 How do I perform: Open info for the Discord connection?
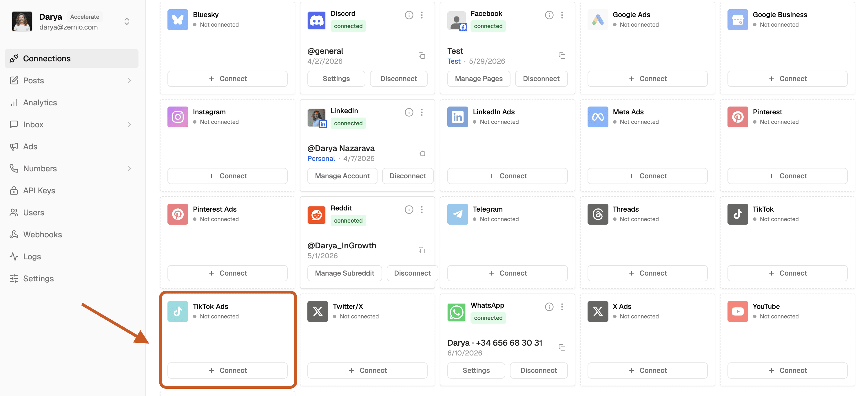point(409,15)
